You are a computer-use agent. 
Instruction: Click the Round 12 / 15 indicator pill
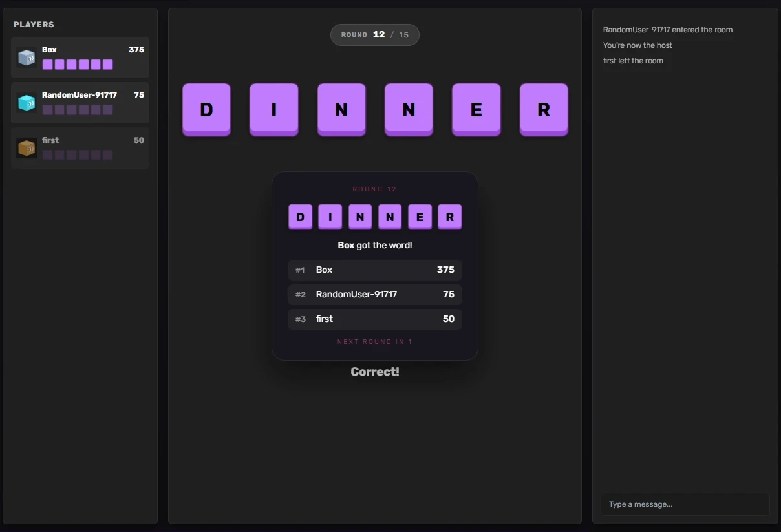click(x=375, y=35)
